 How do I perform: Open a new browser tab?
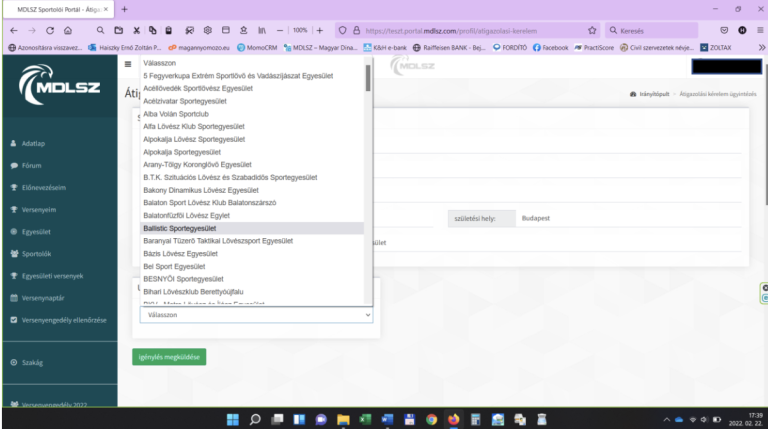124,9
